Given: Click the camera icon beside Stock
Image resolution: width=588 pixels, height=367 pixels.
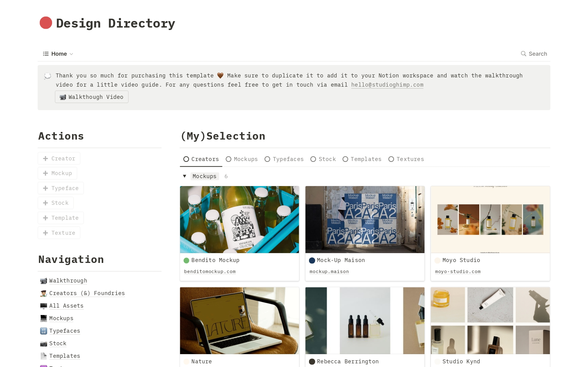Looking at the screenshot, I should pos(43,343).
